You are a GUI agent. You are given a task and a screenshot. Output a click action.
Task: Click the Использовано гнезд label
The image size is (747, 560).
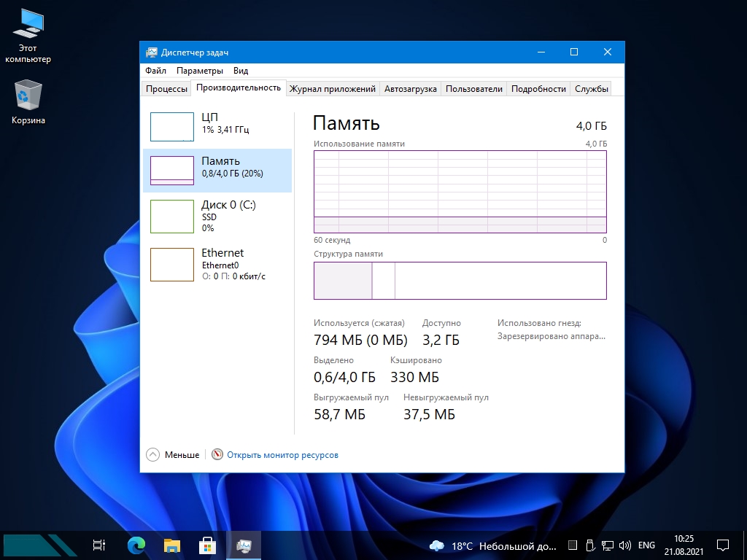[x=539, y=323]
